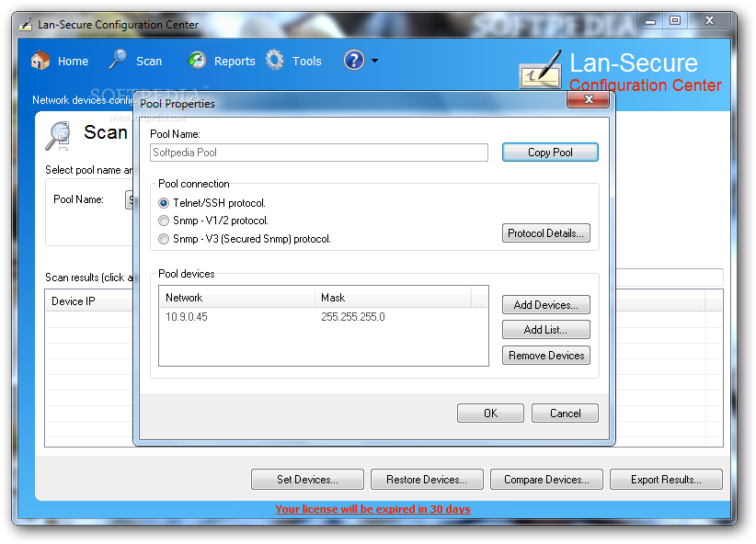Select Snmp - V3 Secured Snmp protocol

coord(164,239)
